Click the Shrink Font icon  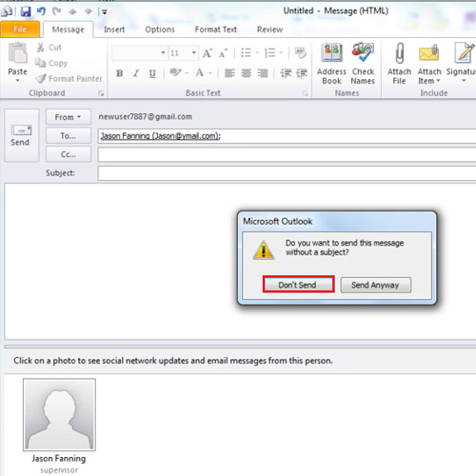click(x=223, y=53)
